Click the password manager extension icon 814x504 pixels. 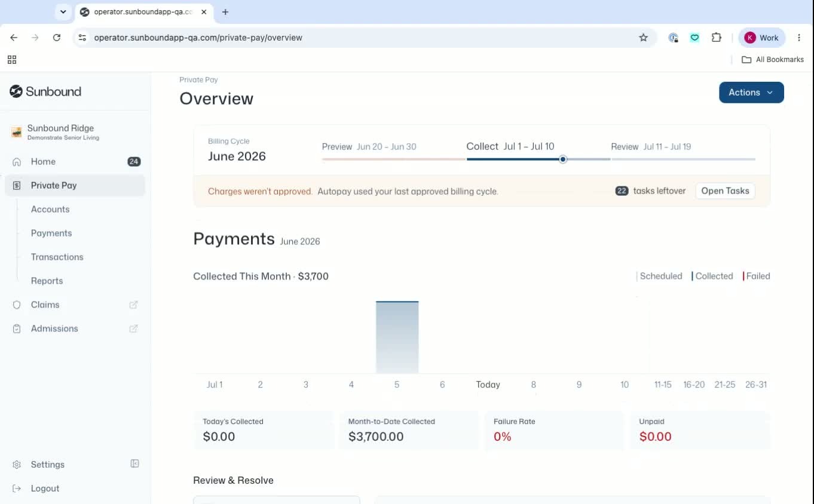coord(673,38)
